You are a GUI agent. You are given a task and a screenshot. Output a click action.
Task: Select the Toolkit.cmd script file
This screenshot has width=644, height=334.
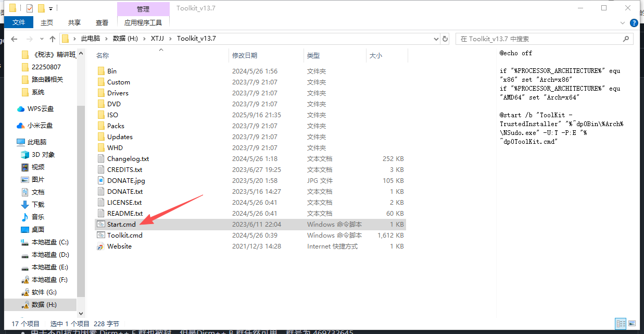(124, 236)
